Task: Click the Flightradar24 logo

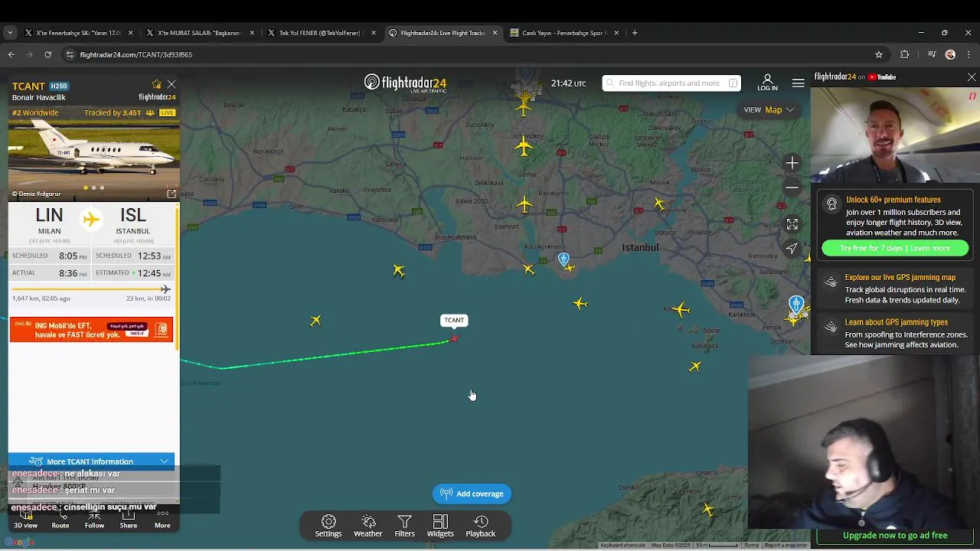Action: tap(405, 83)
